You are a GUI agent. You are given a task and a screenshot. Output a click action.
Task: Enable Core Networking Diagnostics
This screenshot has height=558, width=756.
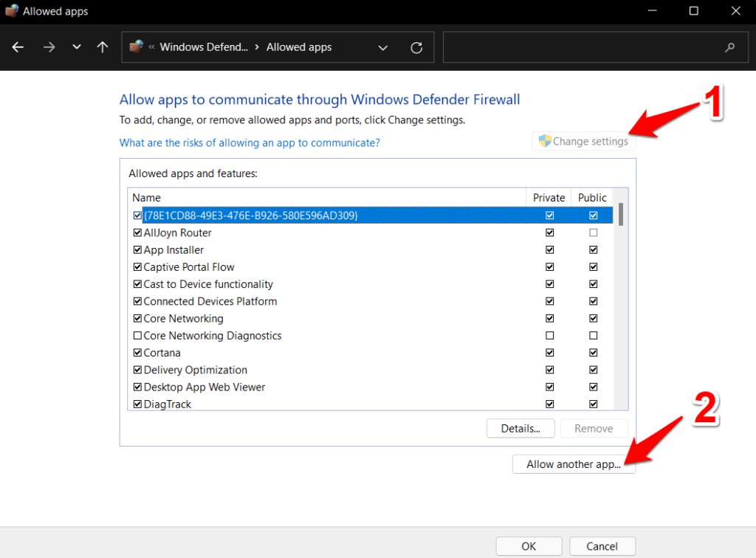tap(137, 335)
